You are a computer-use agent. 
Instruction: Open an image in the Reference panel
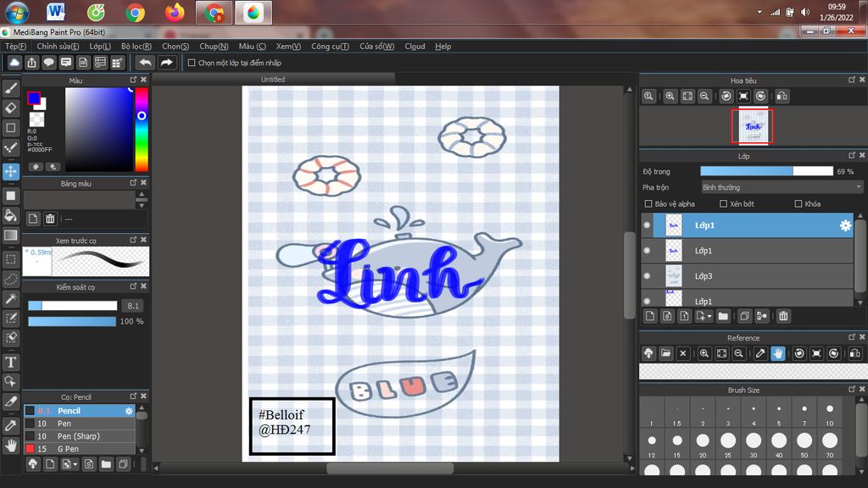[666, 353]
